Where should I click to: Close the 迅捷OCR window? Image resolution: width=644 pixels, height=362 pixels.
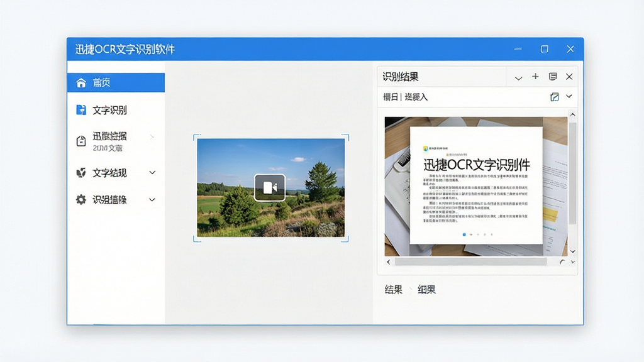click(x=570, y=49)
